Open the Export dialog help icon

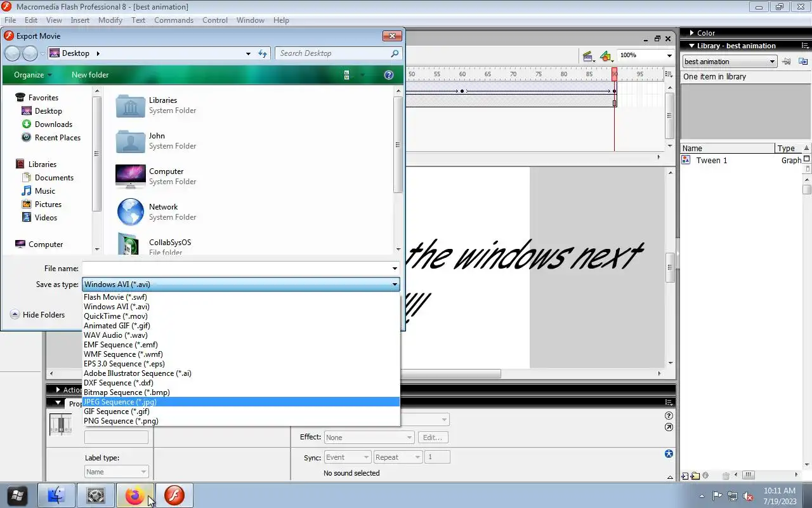tap(389, 74)
